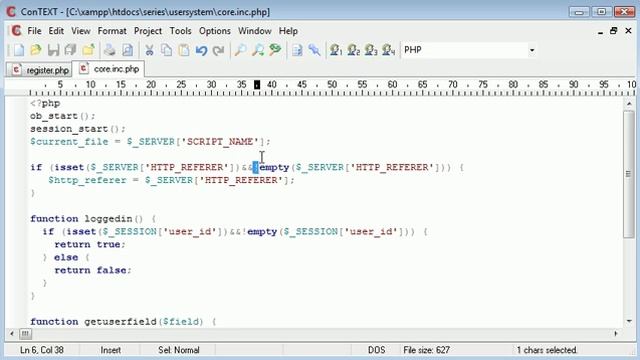Switch to the register.php tab
Viewport: 640px width, 360px height.
(39, 70)
